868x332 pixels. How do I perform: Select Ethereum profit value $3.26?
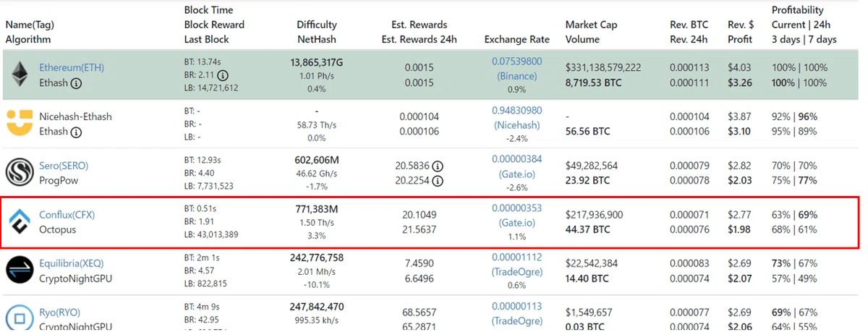pyautogui.click(x=739, y=82)
